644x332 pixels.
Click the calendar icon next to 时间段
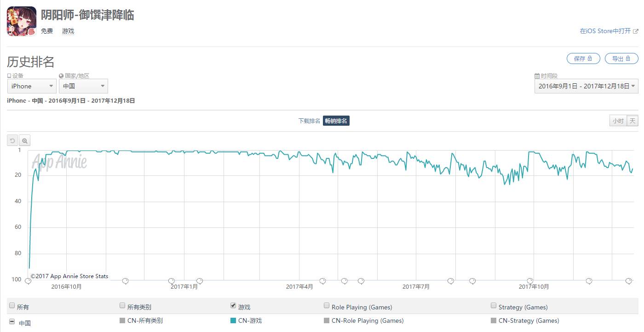(537, 76)
